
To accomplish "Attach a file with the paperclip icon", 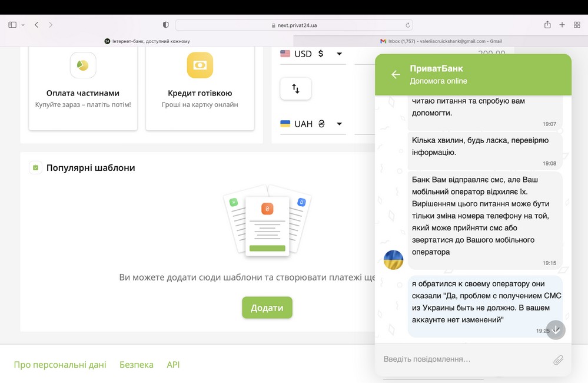I will [x=558, y=360].
